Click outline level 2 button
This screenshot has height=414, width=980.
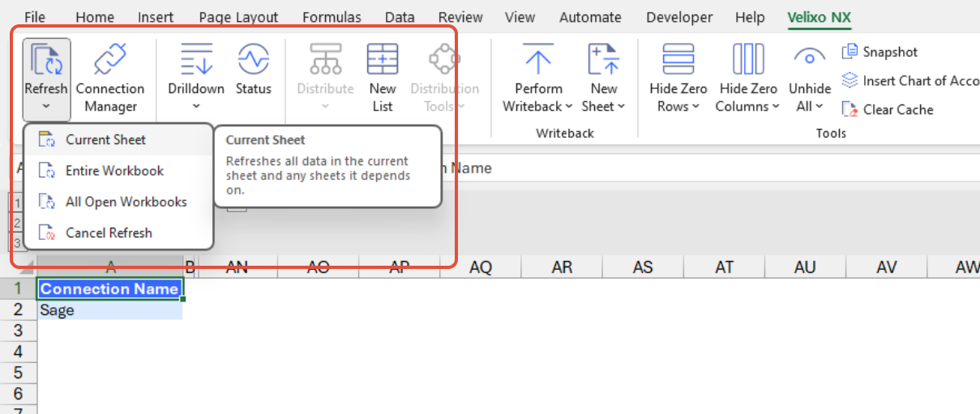(x=15, y=223)
